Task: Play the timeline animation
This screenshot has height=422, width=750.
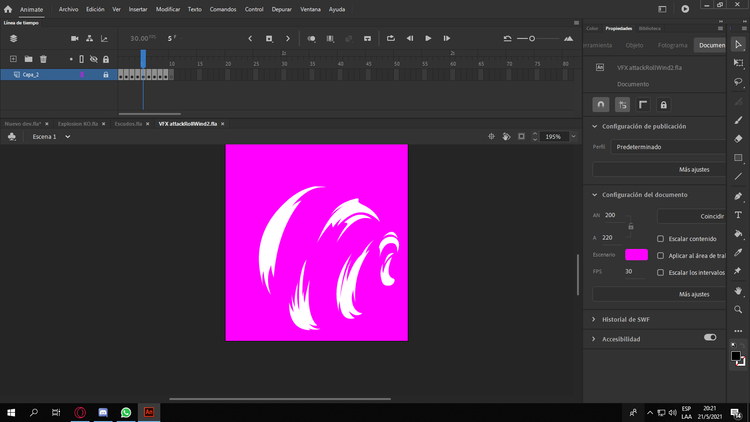Action: (428, 38)
